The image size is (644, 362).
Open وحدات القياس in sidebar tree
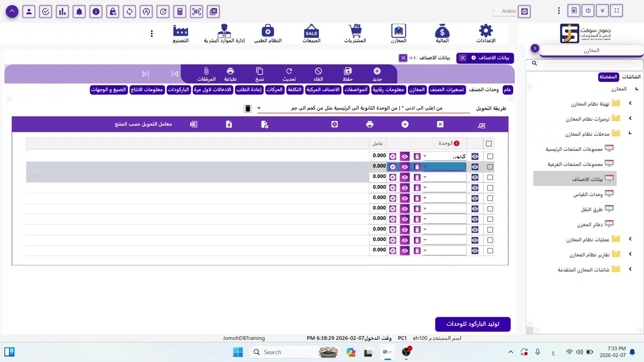(x=588, y=194)
